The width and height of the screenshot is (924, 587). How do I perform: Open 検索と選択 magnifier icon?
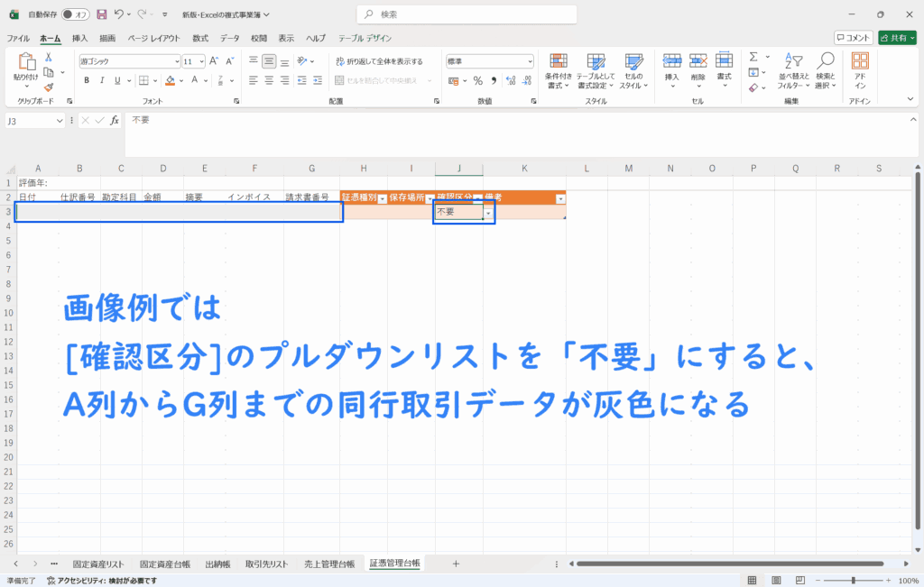coord(825,68)
